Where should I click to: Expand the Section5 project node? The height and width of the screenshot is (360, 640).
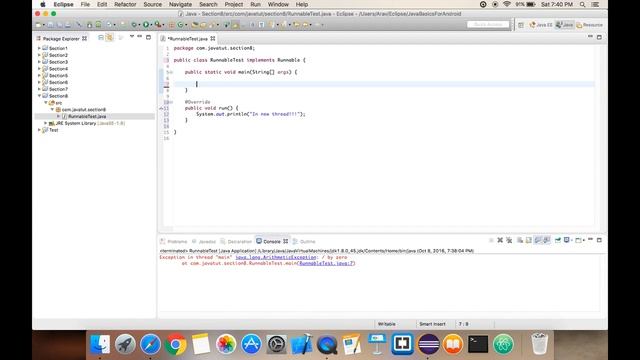[x=40, y=76]
